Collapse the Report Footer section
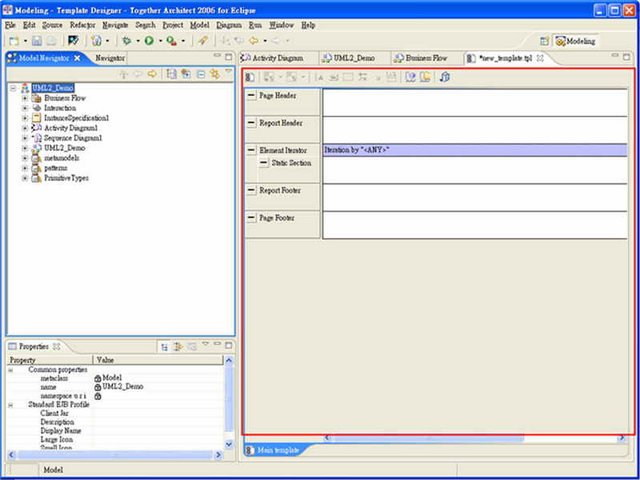The width and height of the screenshot is (640, 480). point(252,191)
